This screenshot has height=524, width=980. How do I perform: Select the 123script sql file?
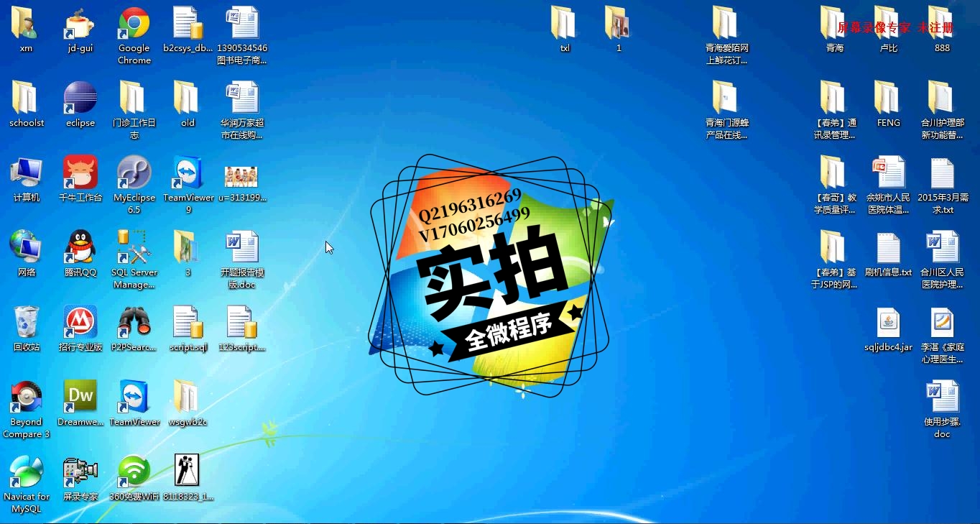coord(242,322)
